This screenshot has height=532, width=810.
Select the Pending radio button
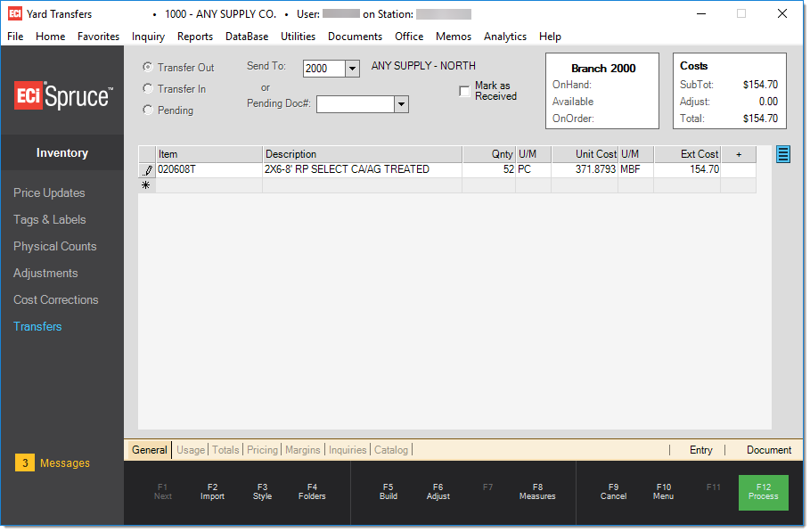pos(148,110)
